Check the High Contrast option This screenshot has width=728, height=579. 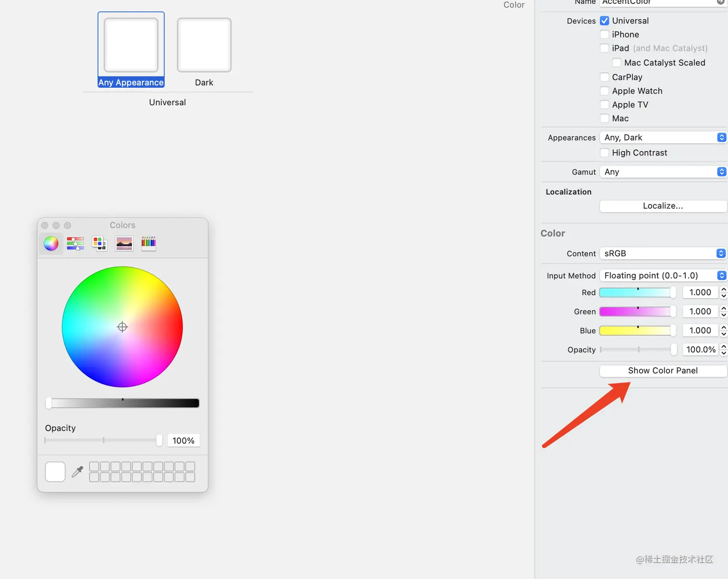[605, 152]
